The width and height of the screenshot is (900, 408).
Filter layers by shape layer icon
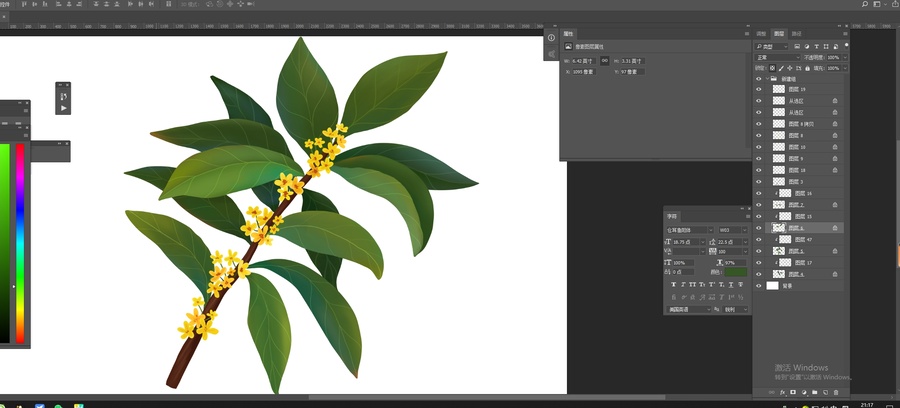point(826,46)
